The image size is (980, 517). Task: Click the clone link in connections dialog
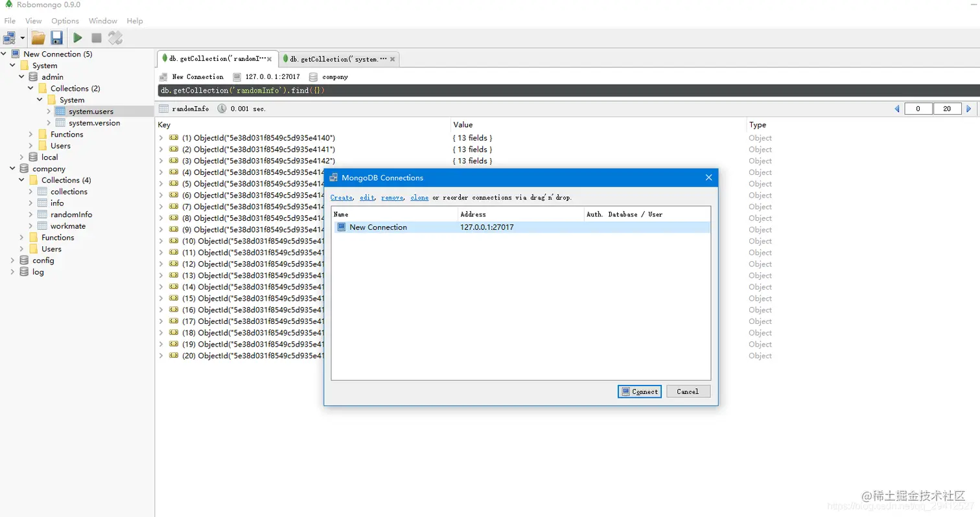419,198
